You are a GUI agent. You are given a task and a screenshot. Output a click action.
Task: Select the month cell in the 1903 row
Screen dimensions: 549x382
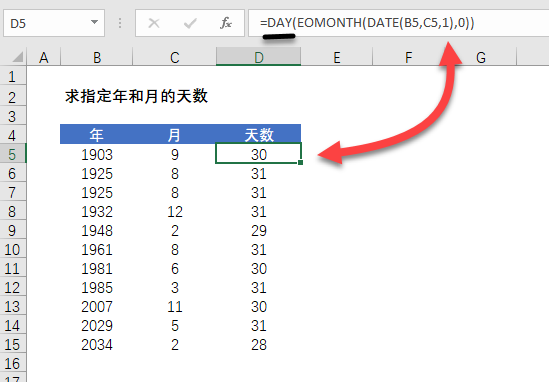coord(174,154)
